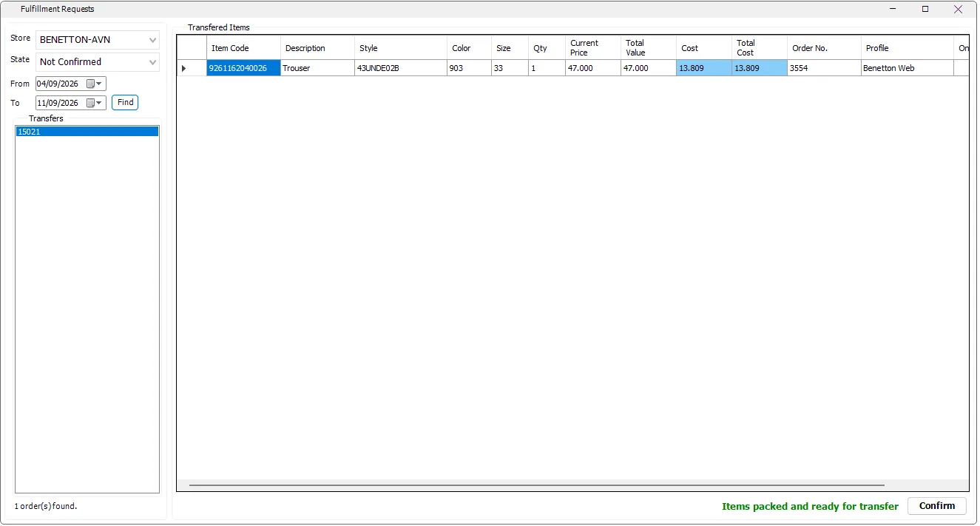The height and width of the screenshot is (526, 980).
Task: Click the Total Value column header
Action: click(x=649, y=48)
